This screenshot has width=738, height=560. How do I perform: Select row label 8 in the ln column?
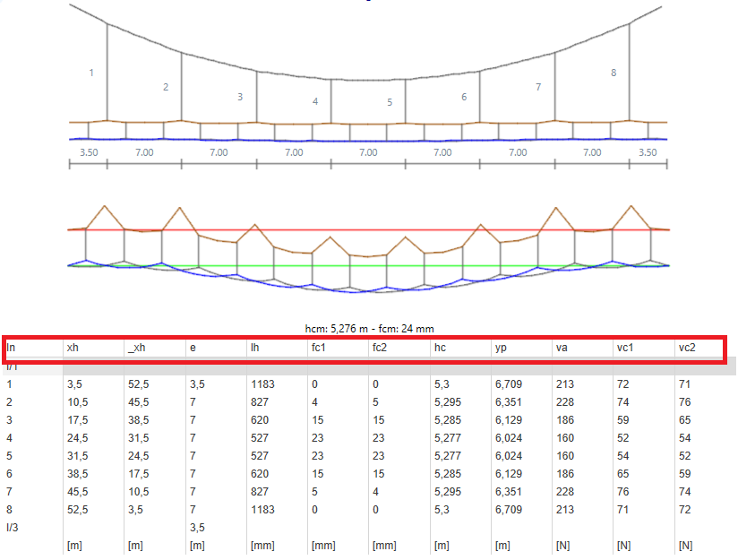(x=9, y=510)
